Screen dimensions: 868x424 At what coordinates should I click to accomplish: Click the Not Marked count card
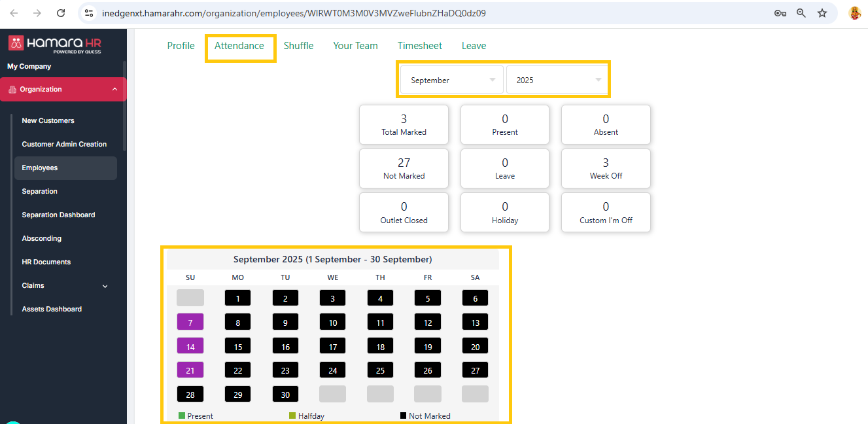pyautogui.click(x=404, y=168)
